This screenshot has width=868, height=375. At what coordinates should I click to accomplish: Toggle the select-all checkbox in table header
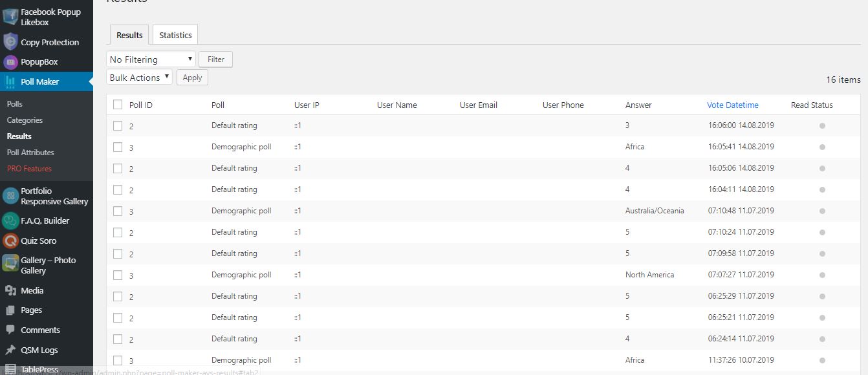118,105
